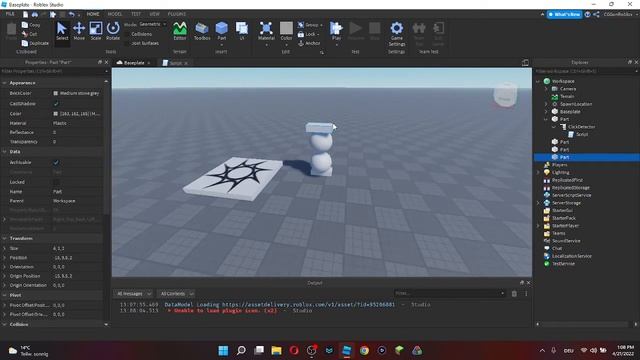Click the Output filter field
640x360 pixels.
[450, 293]
